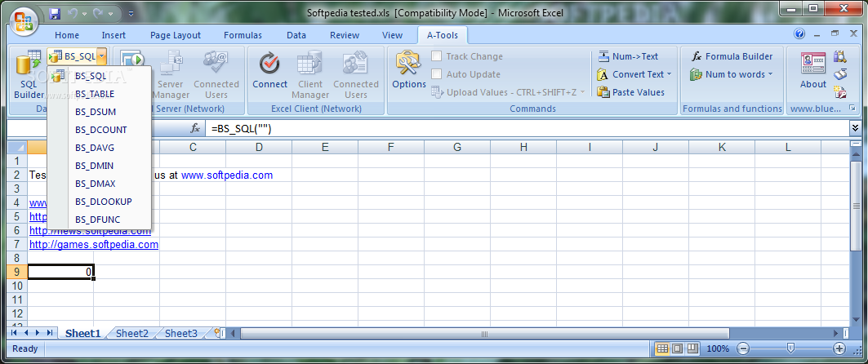Open Connected Users in Server group
The image size is (868, 364).
(x=216, y=74)
